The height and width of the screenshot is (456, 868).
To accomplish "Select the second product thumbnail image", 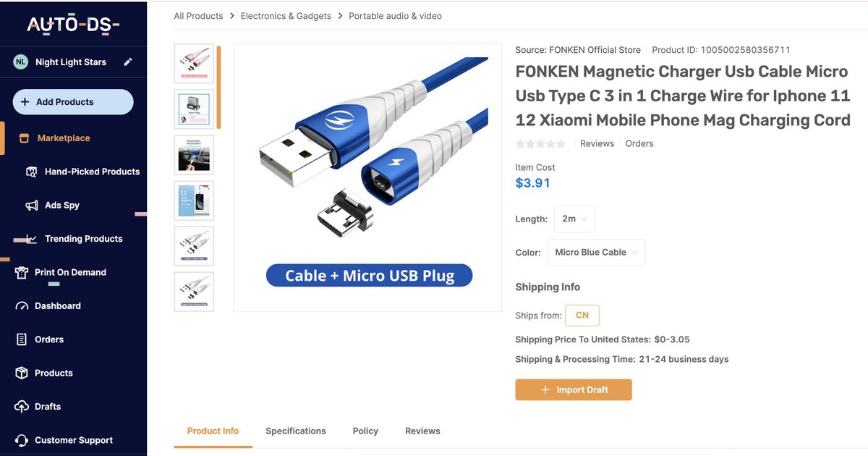I will [x=193, y=109].
